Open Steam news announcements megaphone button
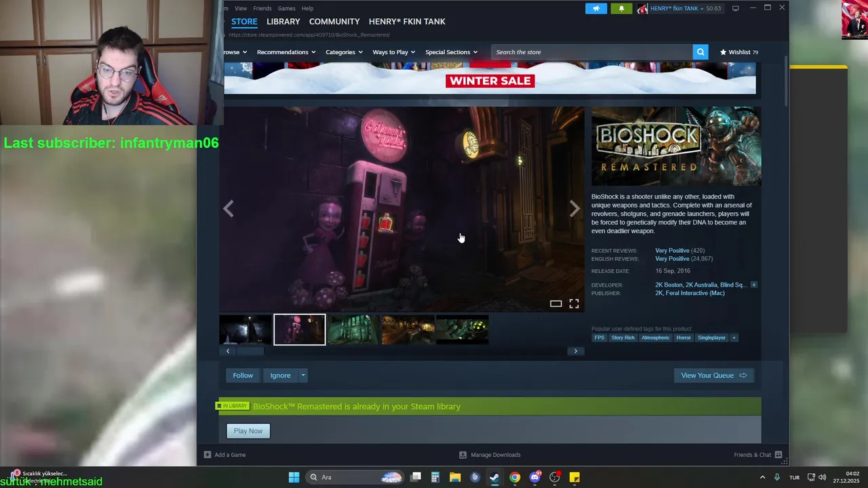Image resolution: width=868 pixels, height=488 pixels. tap(596, 8)
